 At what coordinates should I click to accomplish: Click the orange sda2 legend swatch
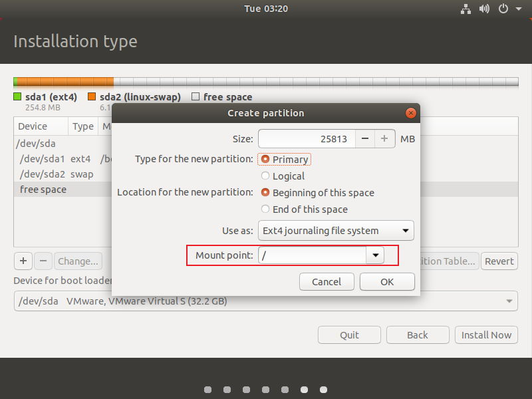[x=92, y=96]
